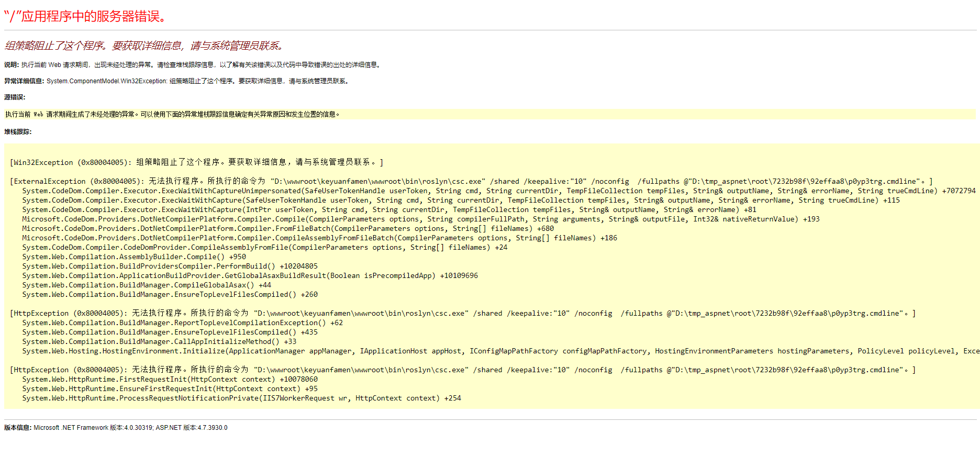Click the yellow source error message box

(173, 114)
